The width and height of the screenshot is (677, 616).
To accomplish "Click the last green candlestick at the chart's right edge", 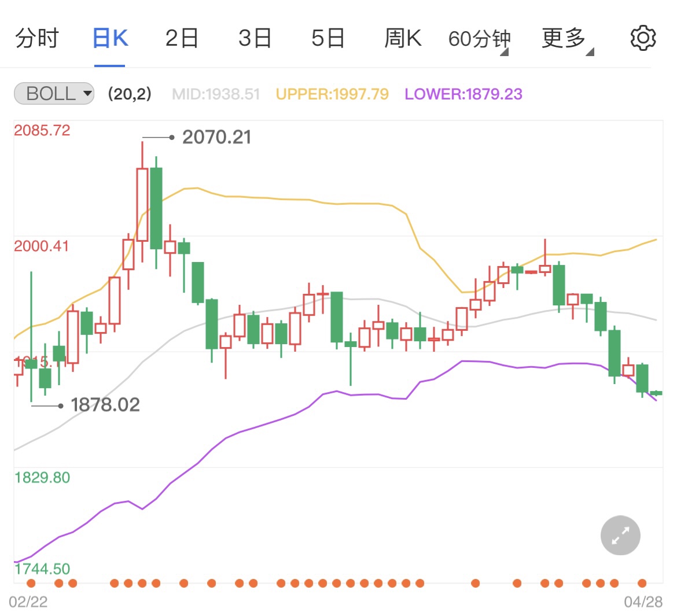I will pyautogui.click(x=656, y=393).
